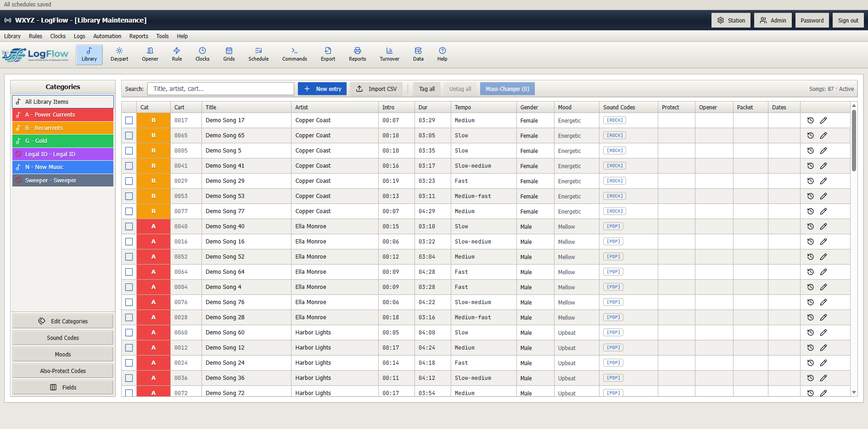Open the Opener toolbar icon

tap(150, 54)
